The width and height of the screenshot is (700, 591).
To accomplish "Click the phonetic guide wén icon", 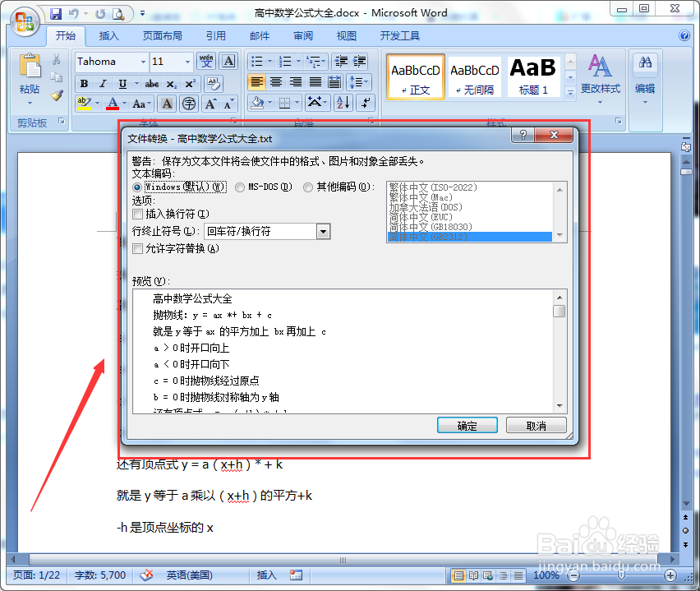I will (206, 61).
